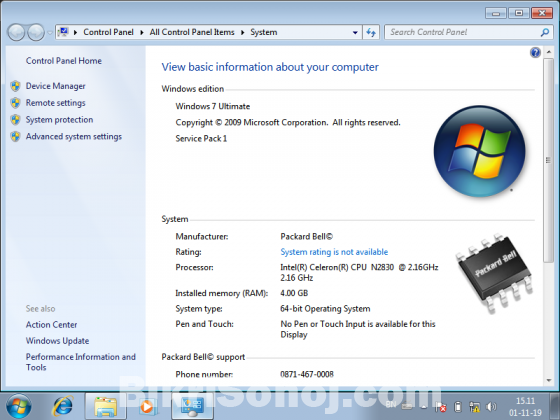Screen dimensions: 560x420
Task: Expand the arrow before Control Panel breadcrumb
Action: pyautogui.click(x=75, y=32)
